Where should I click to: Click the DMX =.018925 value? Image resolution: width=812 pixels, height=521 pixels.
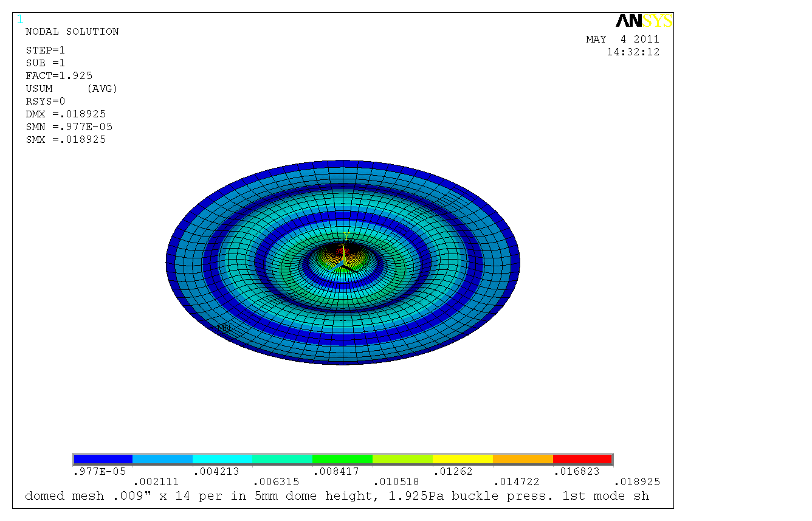click(x=66, y=114)
